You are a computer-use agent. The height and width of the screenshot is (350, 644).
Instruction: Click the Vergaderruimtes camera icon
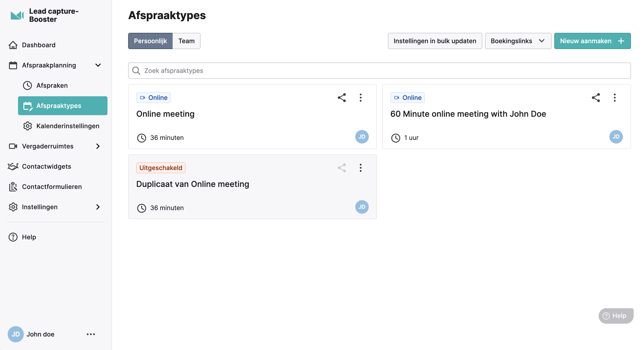(13, 146)
